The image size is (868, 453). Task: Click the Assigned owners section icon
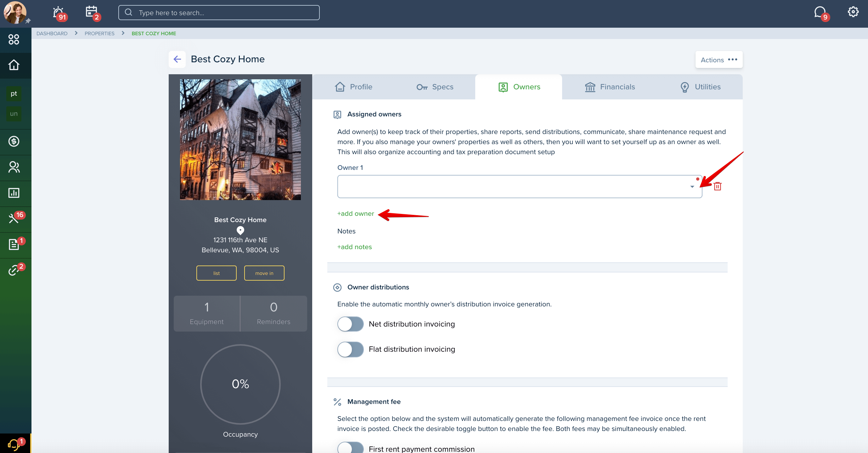337,115
